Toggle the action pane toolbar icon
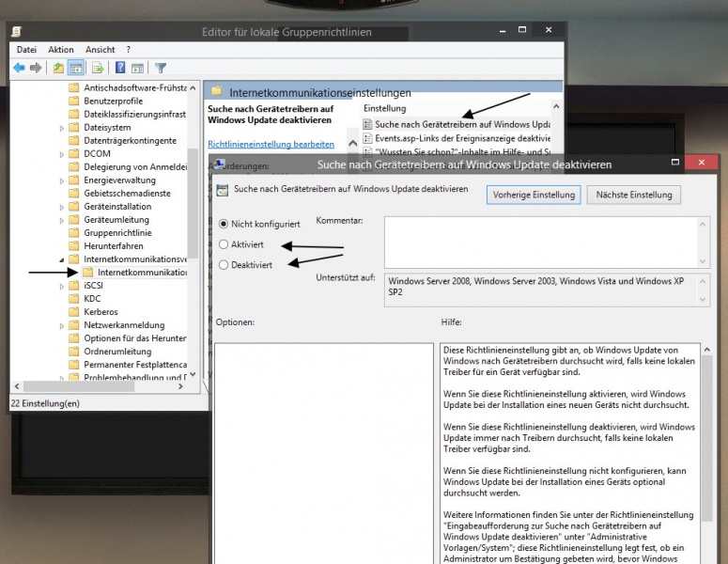 click(x=137, y=68)
